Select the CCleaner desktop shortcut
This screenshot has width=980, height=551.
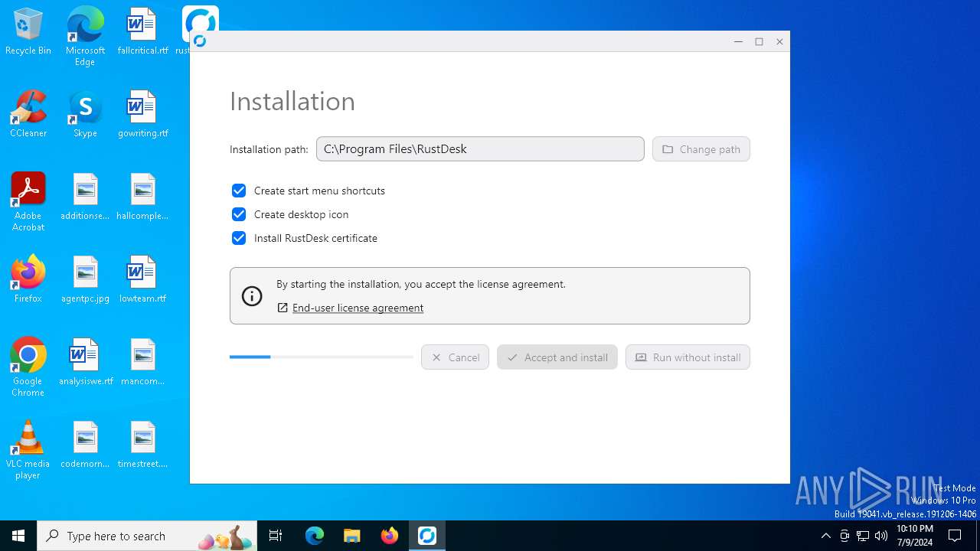click(x=28, y=115)
